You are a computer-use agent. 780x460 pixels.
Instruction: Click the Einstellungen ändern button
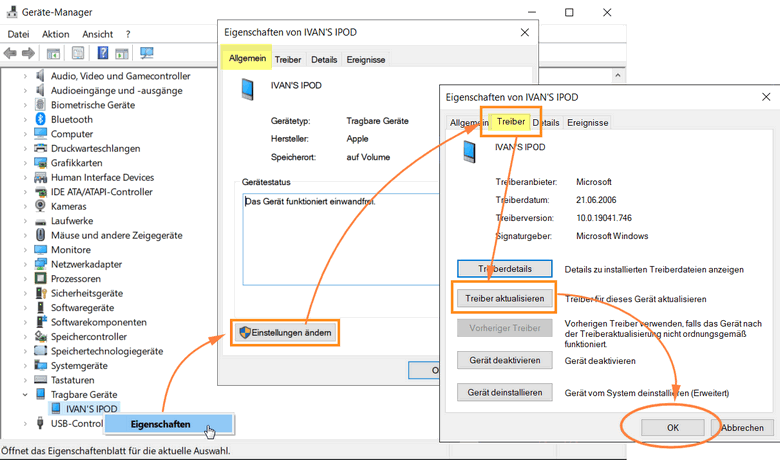(x=285, y=332)
